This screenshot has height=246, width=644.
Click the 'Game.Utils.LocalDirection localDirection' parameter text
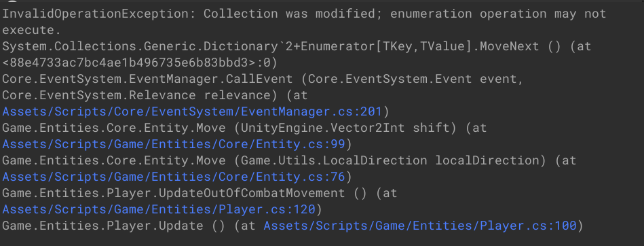[391, 160]
